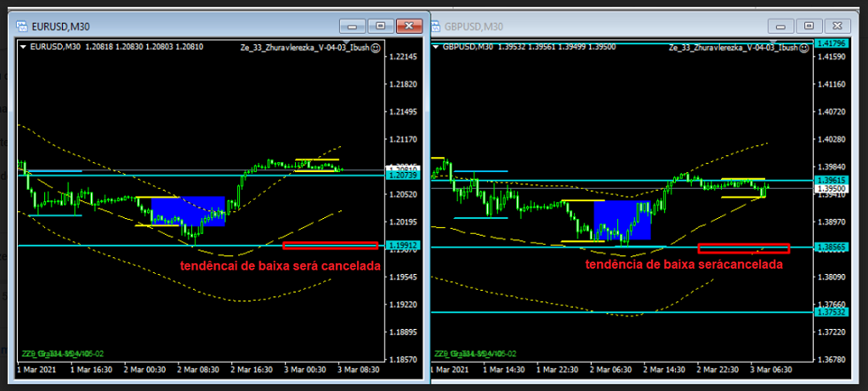868x391 pixels.
Task: Click the 1.41160 price axis value
Action: click(833, 84)
